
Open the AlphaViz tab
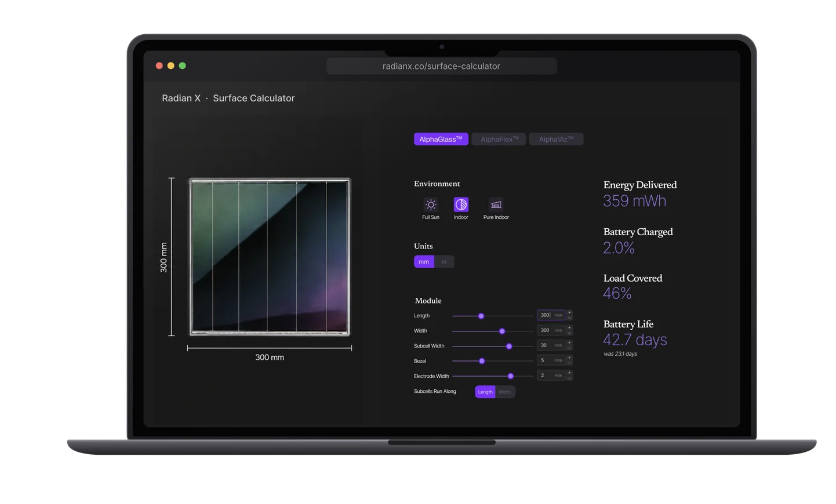(x=556, y=139)
